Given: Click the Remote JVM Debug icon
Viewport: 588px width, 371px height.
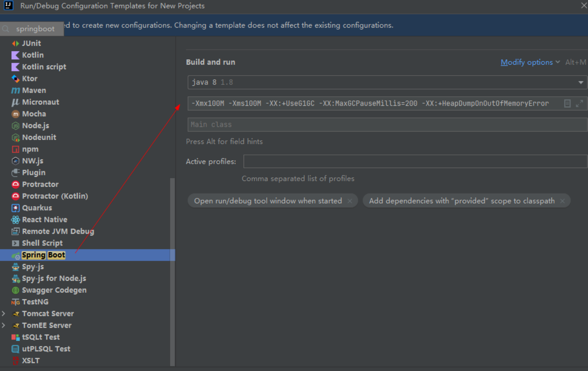Looking at the screenshot, I should (x=15, y=231).
